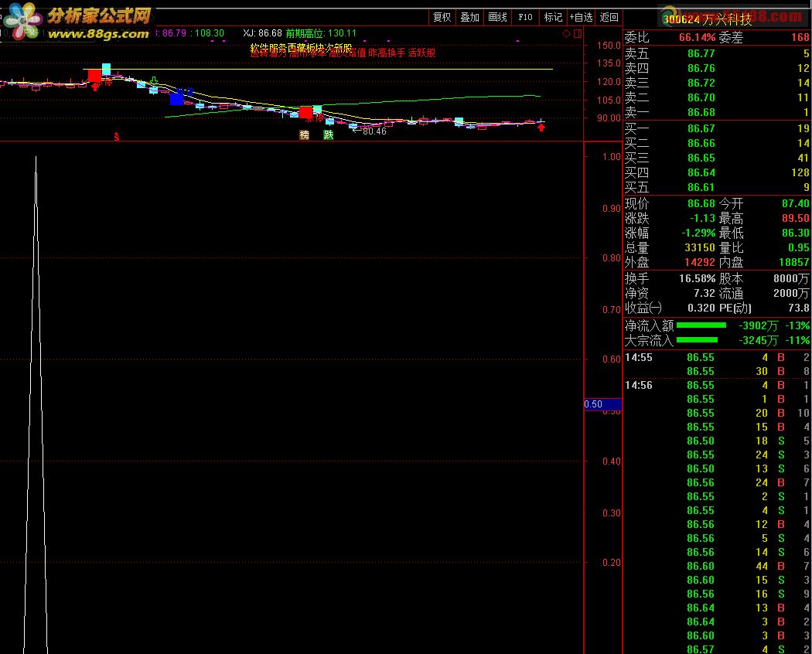Click the blue 0.50 axis cursor label
Viewport: 812px width, 654px height.
click(x=602, y=404)
